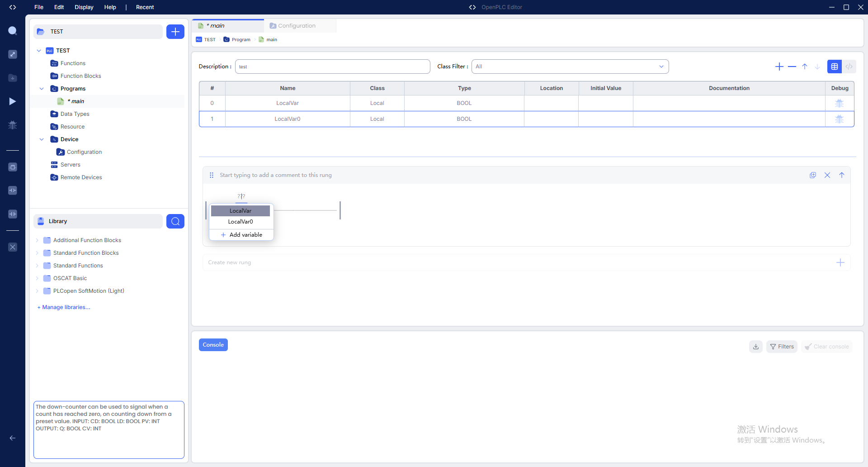
Task: Collapse the TEST project tree node
Action: [39, 51]
